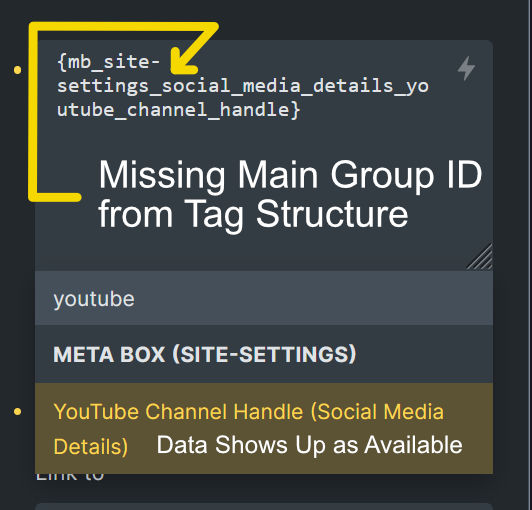Focus the textarea containing mb_site-settings tag

264,155
